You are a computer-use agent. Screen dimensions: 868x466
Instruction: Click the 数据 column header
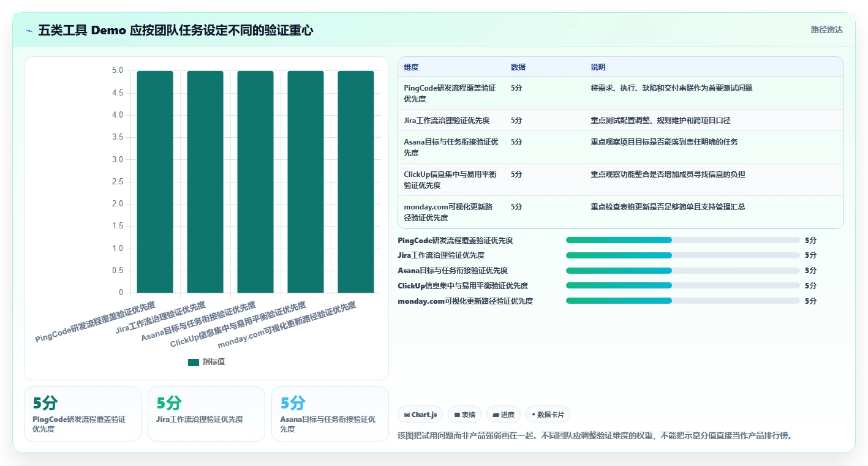tap(518, 67)
